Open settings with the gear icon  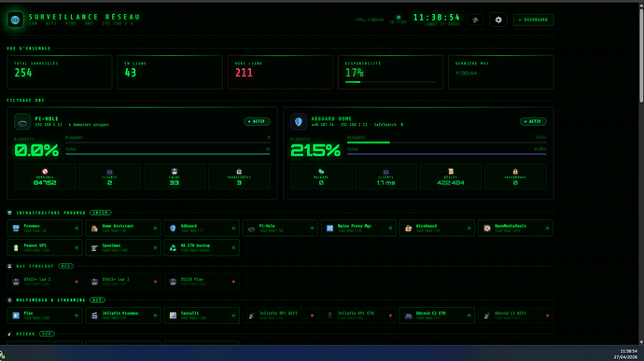click(498, 20)
